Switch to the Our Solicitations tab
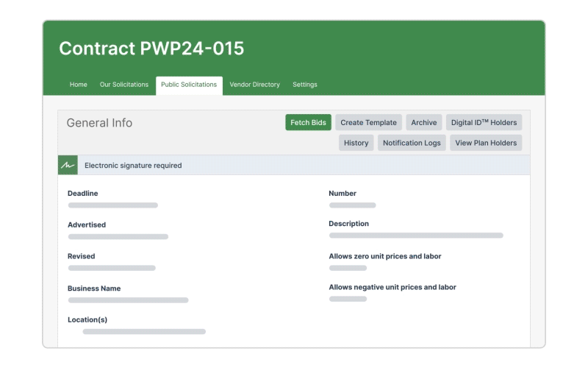Screen dimensions: 588x368 (x=124, y=85)
